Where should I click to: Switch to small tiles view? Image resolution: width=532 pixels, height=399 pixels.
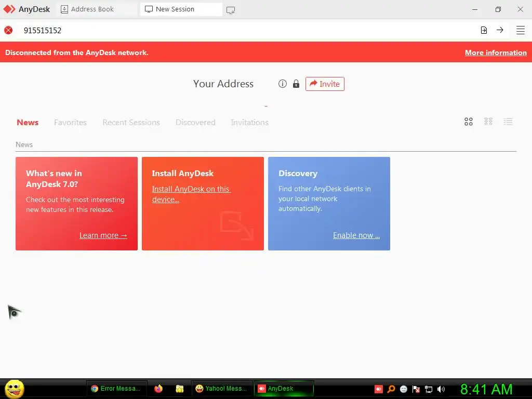[x=488, y=122]
